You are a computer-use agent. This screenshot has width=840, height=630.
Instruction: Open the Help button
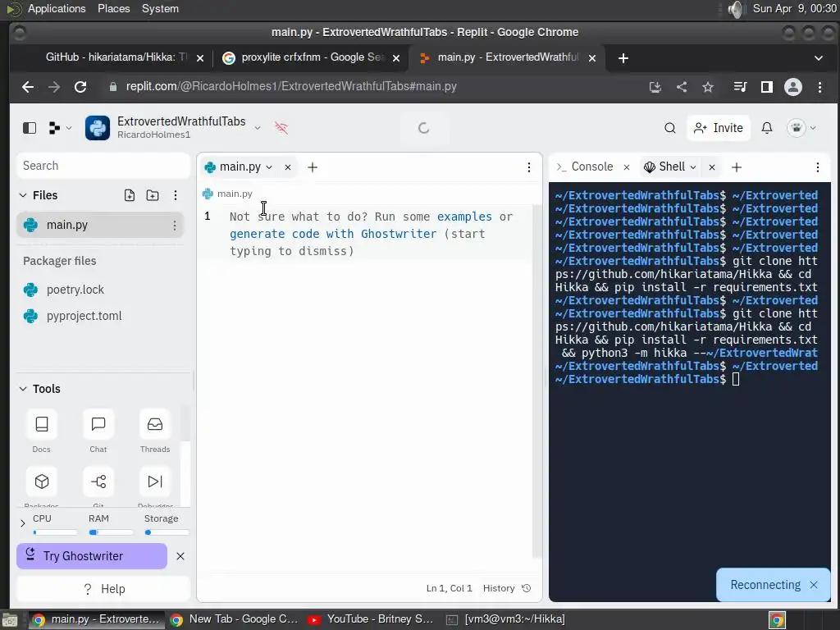point(103,589)
